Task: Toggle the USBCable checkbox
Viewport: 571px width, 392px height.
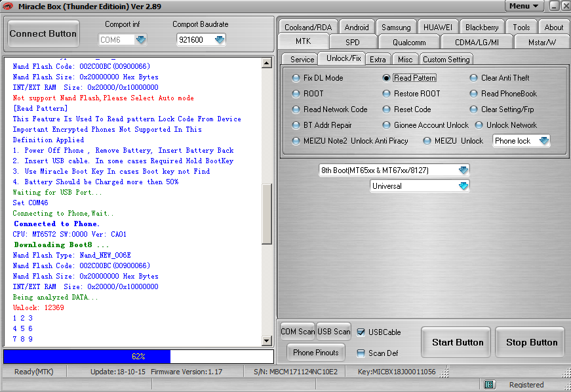Action: 361,332
